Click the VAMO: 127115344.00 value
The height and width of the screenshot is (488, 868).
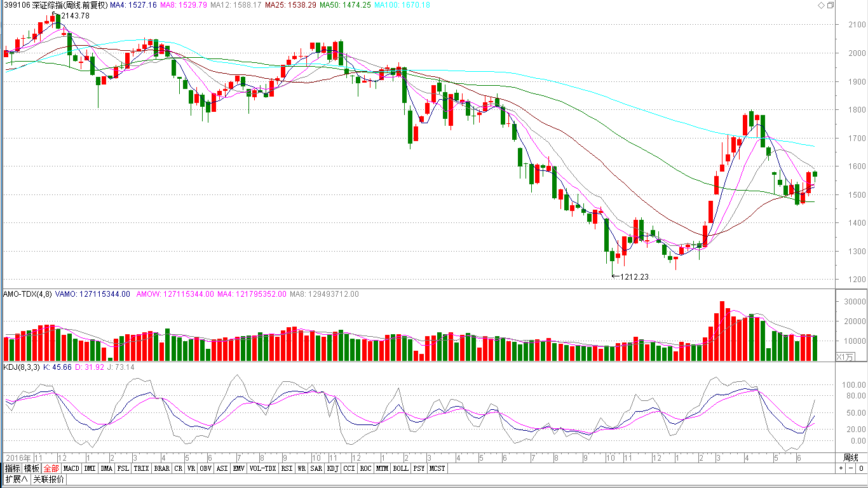click(x=93, y=294)
